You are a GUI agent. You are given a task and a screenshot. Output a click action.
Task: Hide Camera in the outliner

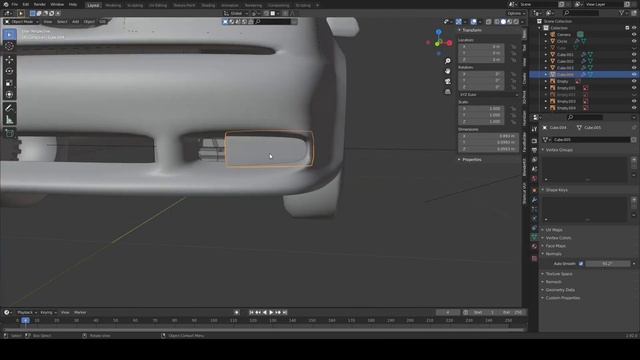(634, 35)
